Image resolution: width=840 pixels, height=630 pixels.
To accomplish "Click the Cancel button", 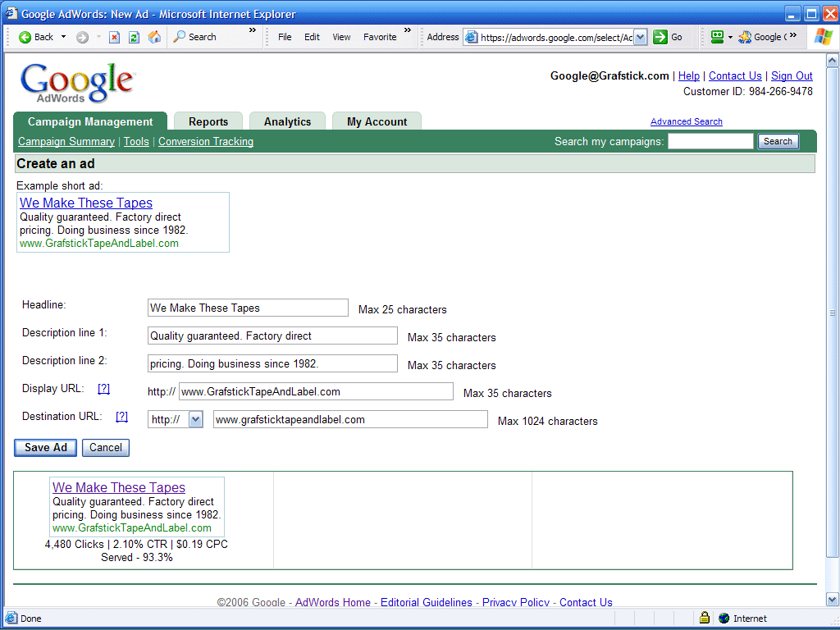I will click(x=106, y=447).
